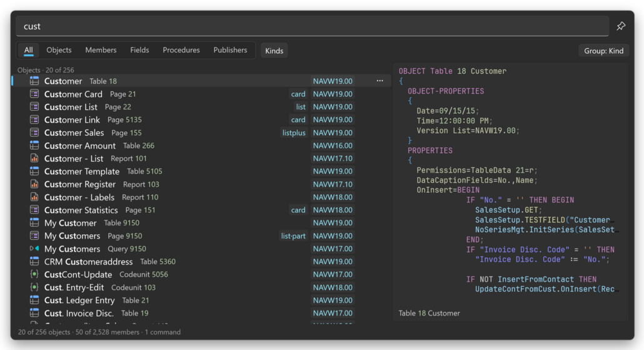Screen dimensions: 644x350
Task: Switch to the Procedures tab
Action: 181,50
